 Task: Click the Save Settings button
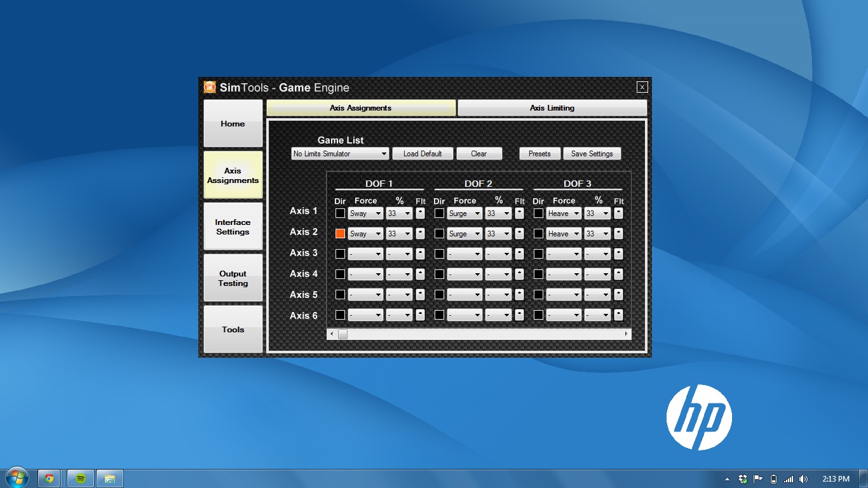coord(592,154)
